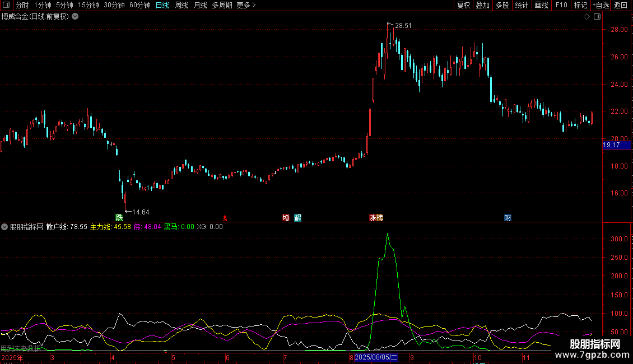This screenshot has width=633, height=364.
Task: Click month 10 on the time axis
Action: click(478, 357)
